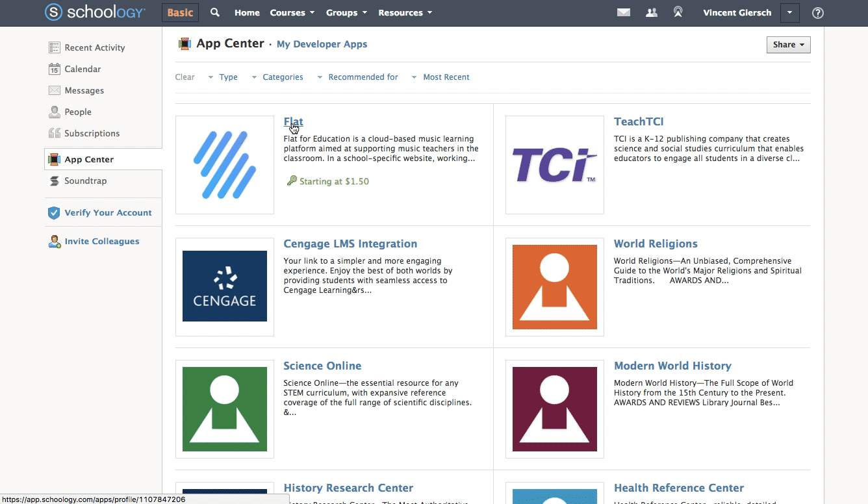This screenshot has height=504, width=868.
Task: Click the Flat for Education description text
Action: pyautogui.click(x=381, y=149)
